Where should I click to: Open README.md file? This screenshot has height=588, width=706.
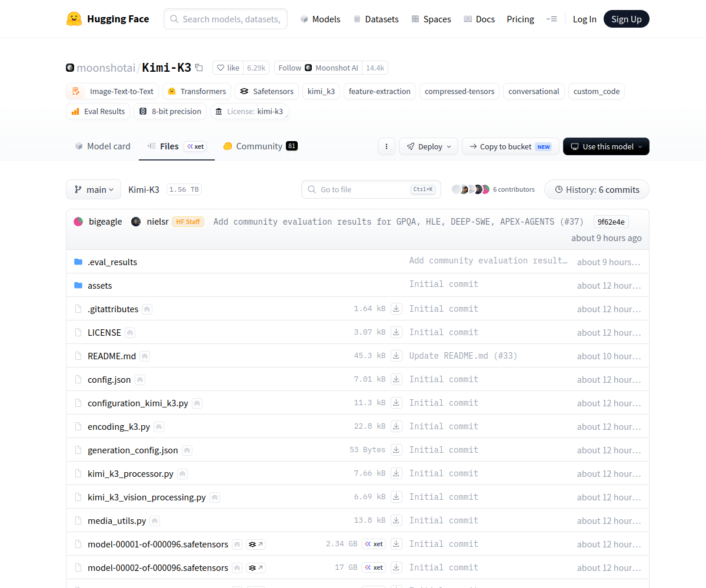click(112, 356)
